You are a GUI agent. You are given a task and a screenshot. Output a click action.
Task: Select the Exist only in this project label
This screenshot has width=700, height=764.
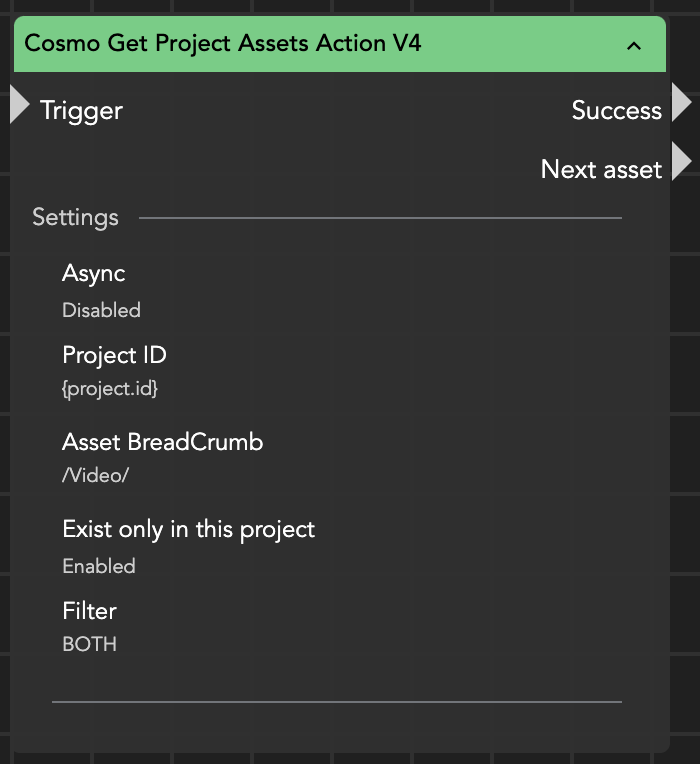click(x=188, y=529)
